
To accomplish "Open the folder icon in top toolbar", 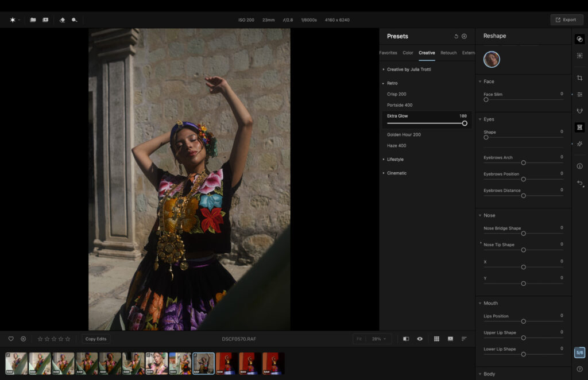I will click(33, 20).
